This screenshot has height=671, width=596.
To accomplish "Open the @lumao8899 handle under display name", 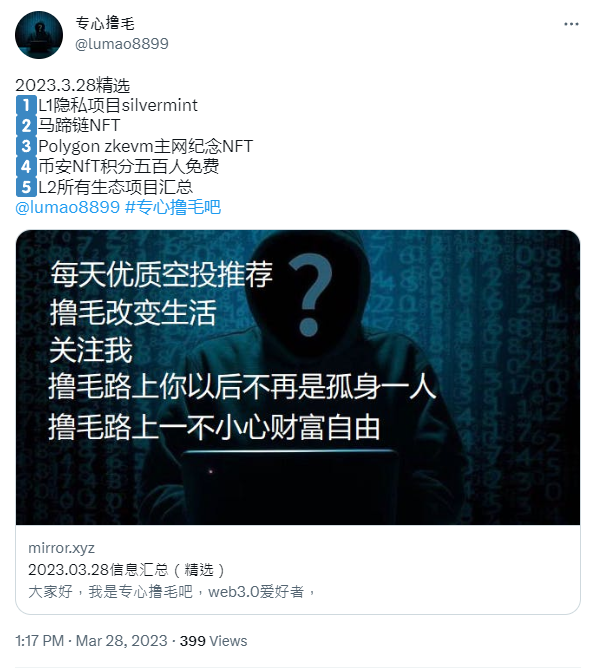I will [x=122, y=44].
